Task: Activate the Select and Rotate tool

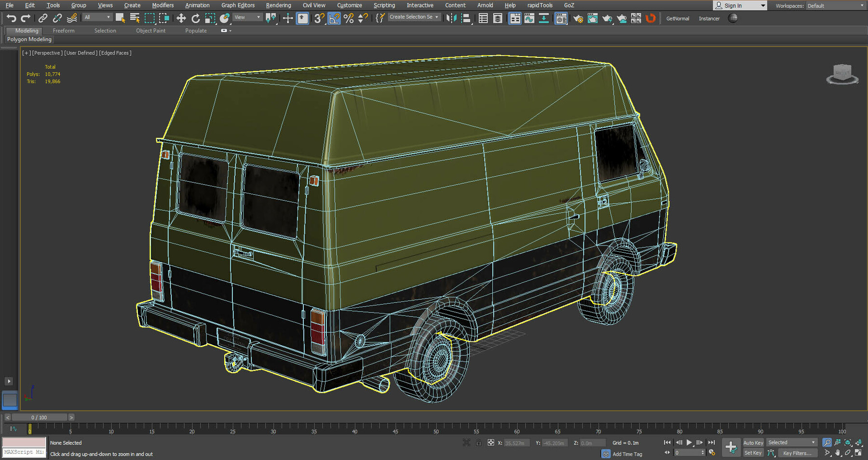Action: coord(196,18)
